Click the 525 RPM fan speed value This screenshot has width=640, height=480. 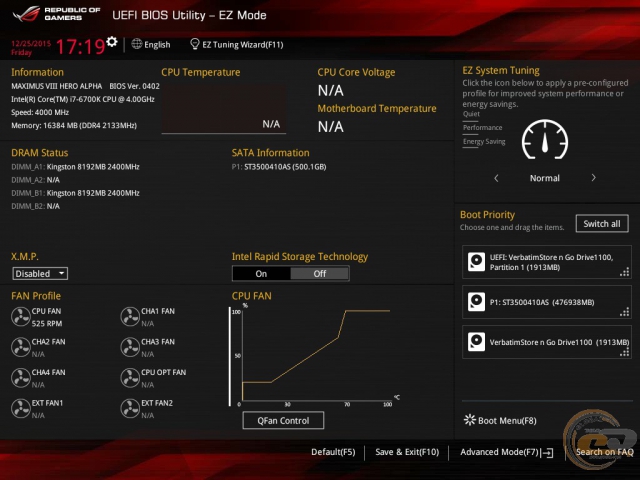pos(47,324)
